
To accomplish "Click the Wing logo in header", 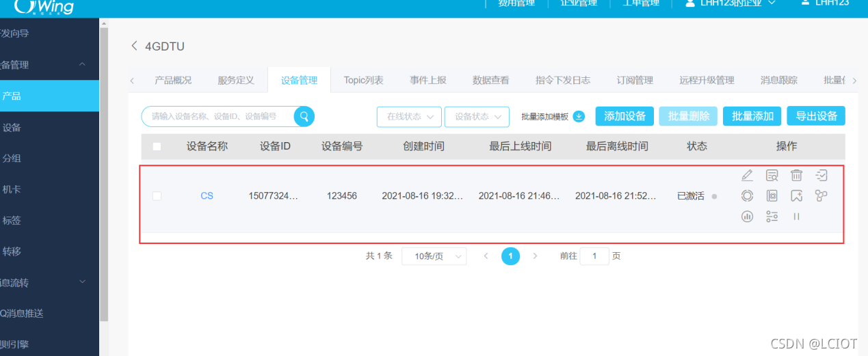I will point(44,6).
